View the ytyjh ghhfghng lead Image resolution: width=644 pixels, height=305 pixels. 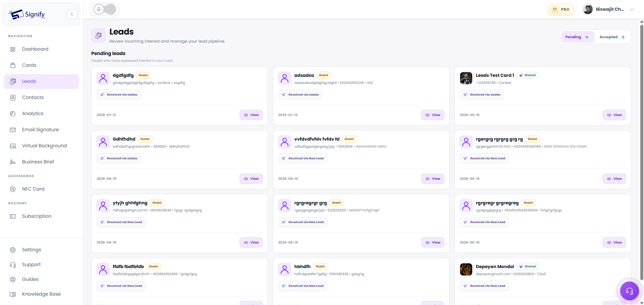[x=251, y=243]
